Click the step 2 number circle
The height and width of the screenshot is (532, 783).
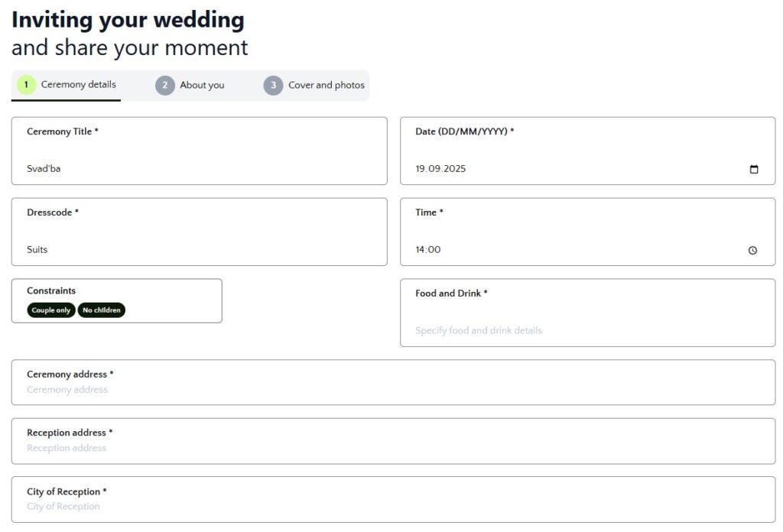point(165,86)
